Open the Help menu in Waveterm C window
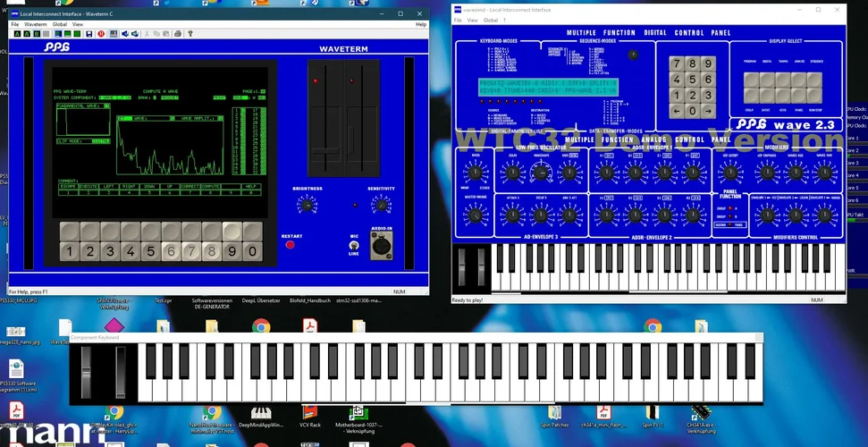The image size is (868, 447). point(421,24)
